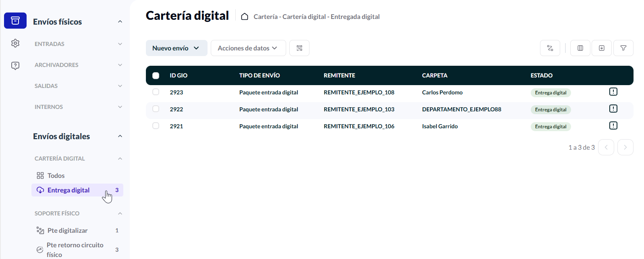Screen dimensions: 644x259
Task: Expand the INTERNOS chevron
Action: click(120, 107)
